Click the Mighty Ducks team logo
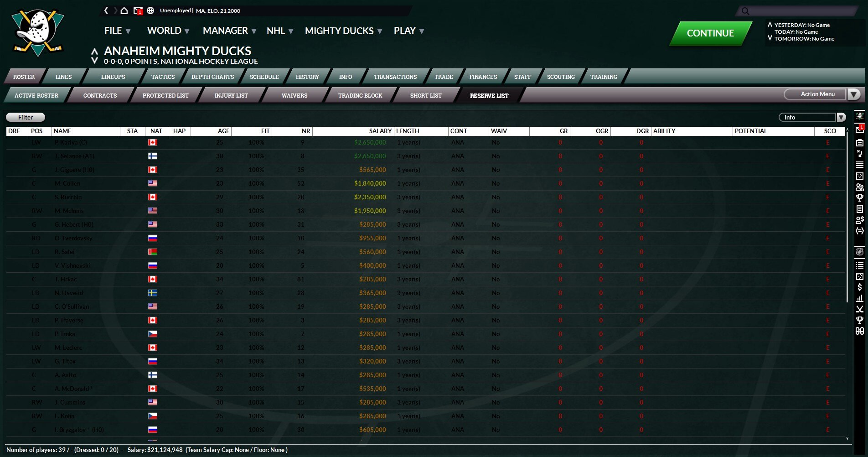This screenshot has height=457, width=868. (x=38, y=32)
